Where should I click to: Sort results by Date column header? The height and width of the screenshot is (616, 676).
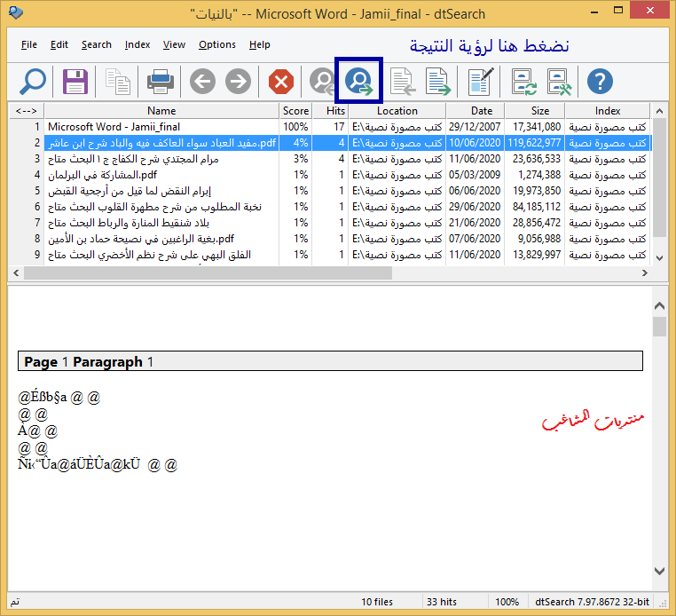tap(482, 111)
